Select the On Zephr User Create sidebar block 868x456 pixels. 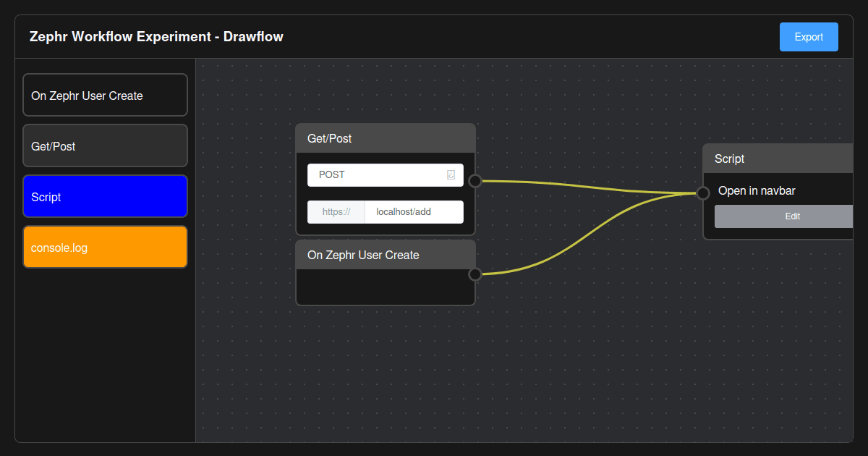click(x=105, y=95)
